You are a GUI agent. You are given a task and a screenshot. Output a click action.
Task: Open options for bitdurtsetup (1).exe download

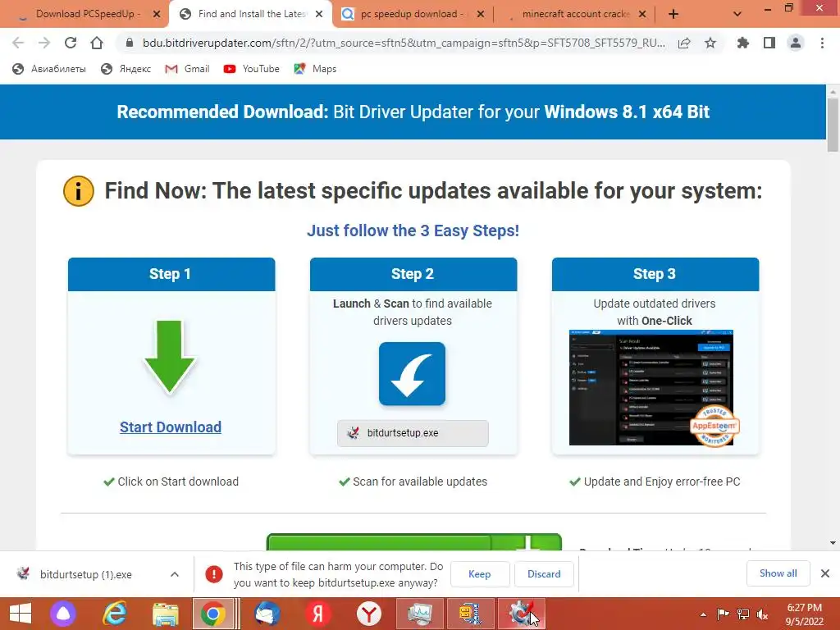tap(175, 574)
